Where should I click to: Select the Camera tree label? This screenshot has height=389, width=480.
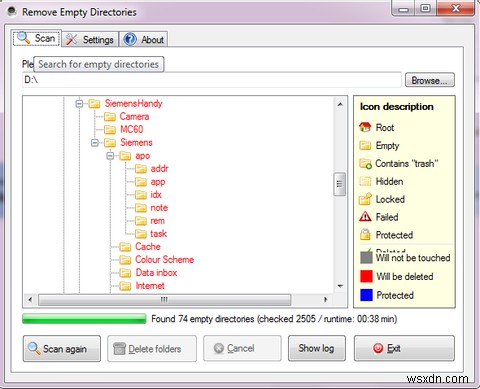pyautogui.click(x=134, y=117)
